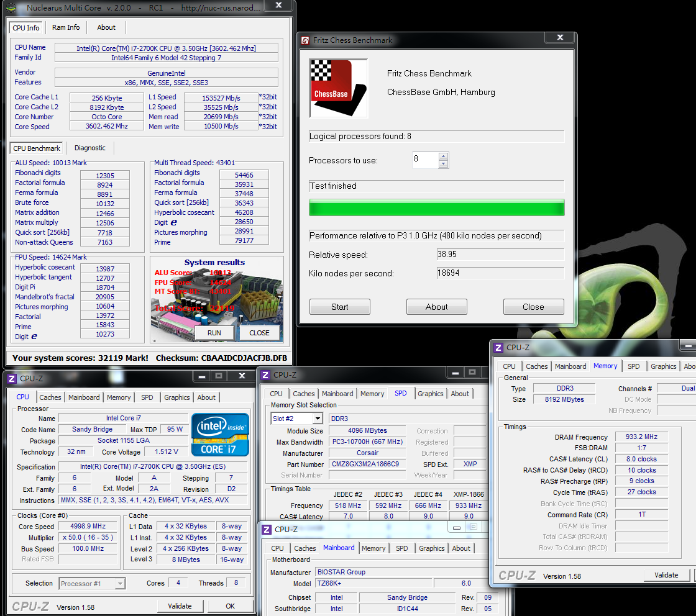Click the Fritz Chess Benchmark title icon
Viewport: 696px width, 616px height.
coord(305,40)
